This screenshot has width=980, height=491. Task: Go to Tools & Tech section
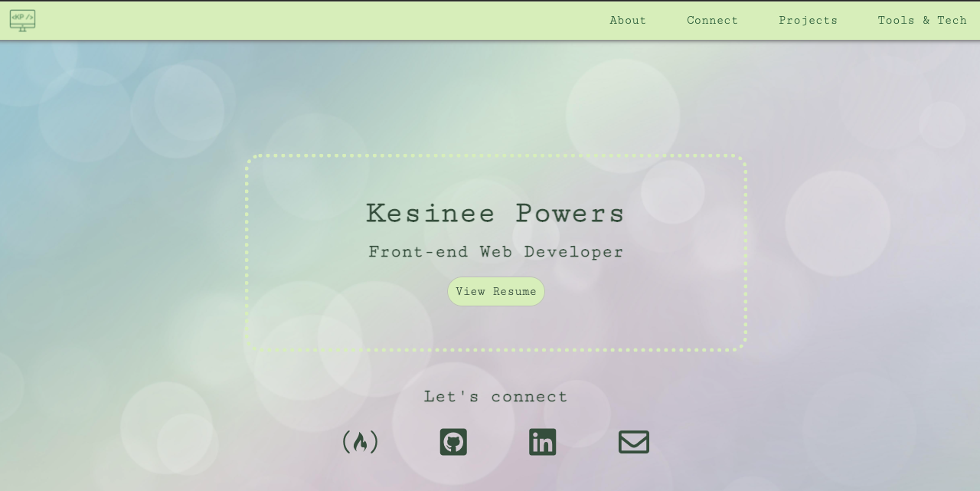point(922,20)
